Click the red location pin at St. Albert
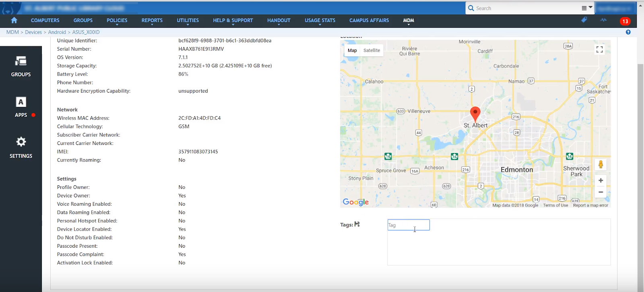This screenshot has width=644, height=292. [475, 114]
